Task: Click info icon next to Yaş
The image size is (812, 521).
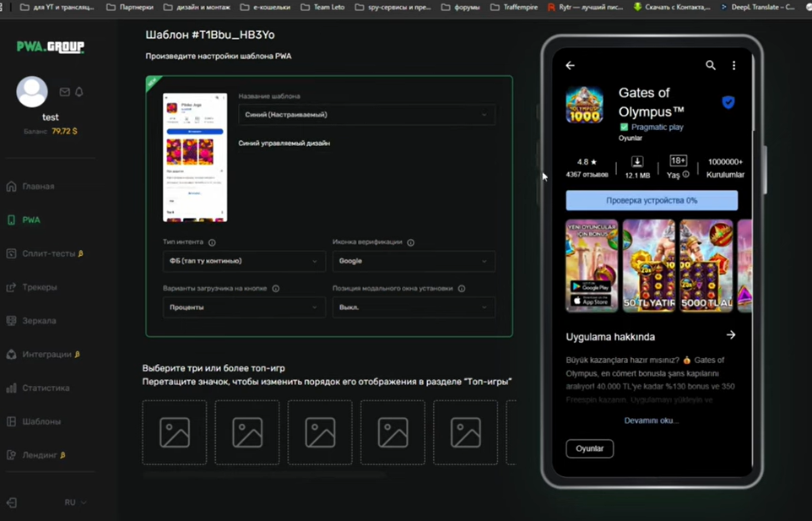Action: 685,175
